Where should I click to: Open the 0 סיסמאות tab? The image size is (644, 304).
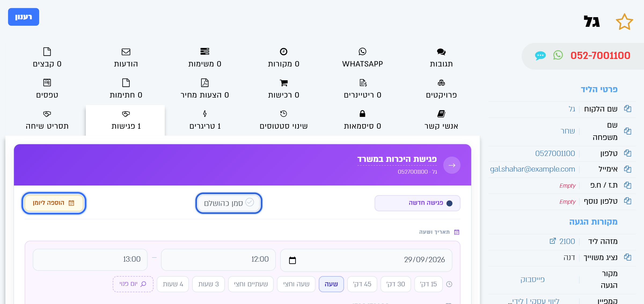pos(362,120)
